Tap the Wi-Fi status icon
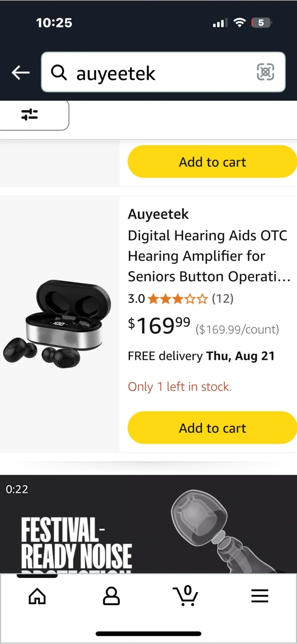The width and height of the screenshot is (297, 644). (240, 23)
